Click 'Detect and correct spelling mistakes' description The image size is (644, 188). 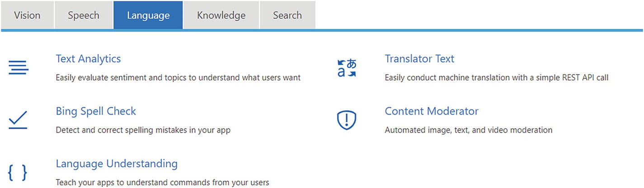[x=143, y=130]
